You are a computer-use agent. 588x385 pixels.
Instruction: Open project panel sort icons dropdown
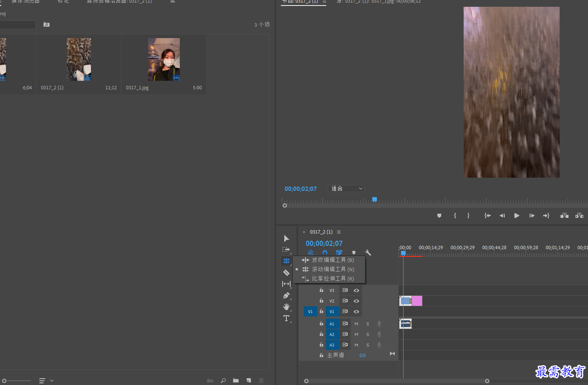point(46,381)
